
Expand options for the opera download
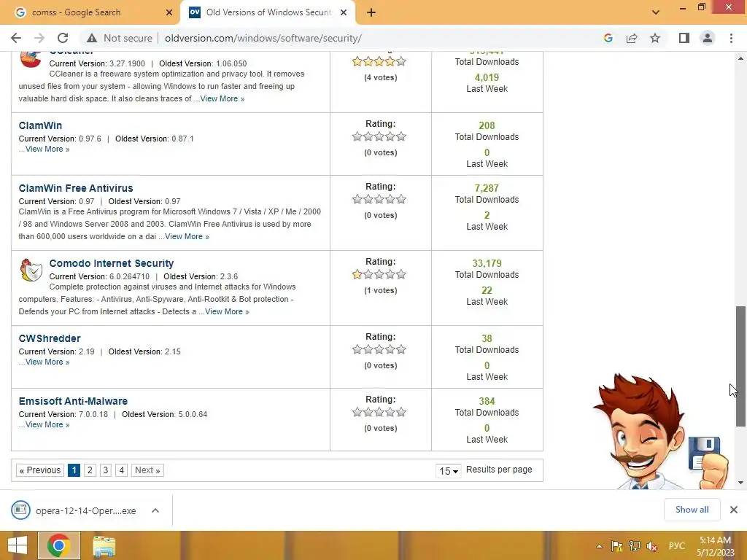pyautogui.click(x=155, y=510)
